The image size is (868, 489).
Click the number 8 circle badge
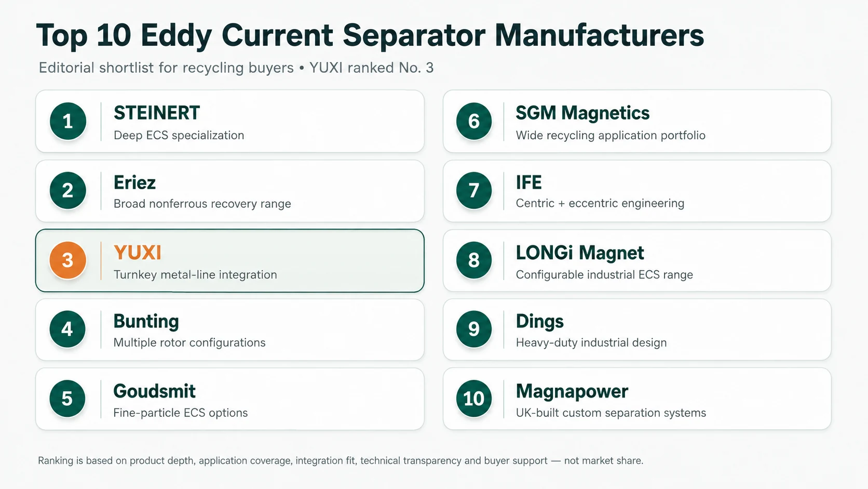[x=473, y=260]
